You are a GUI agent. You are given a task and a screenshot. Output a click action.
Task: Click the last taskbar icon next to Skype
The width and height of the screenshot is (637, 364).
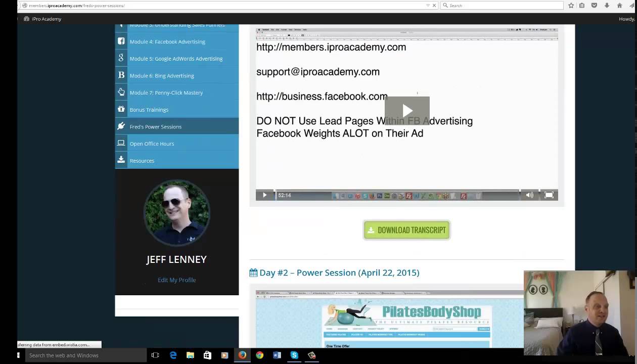click(x=311, y=355)
